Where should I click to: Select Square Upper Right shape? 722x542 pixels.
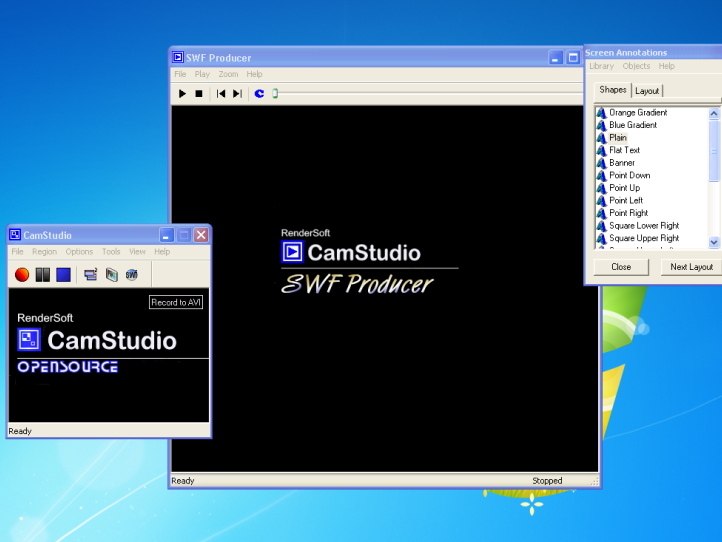click(644, 238)
